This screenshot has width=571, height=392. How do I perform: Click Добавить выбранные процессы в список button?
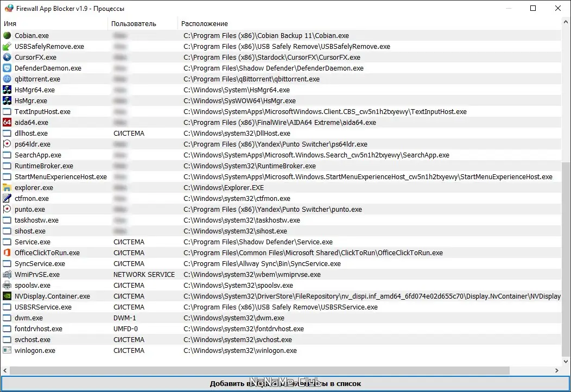pos(285,384)
